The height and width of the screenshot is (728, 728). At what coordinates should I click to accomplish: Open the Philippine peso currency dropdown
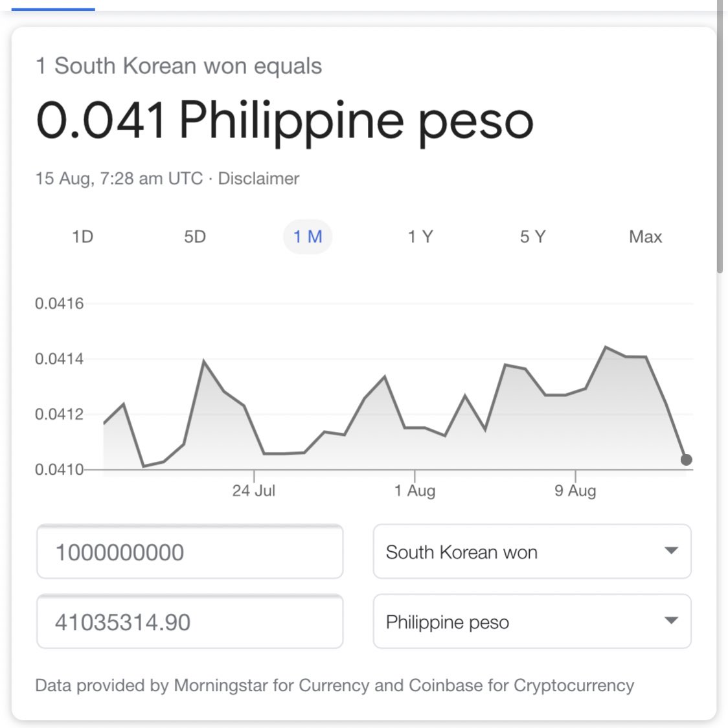point(532,621)
